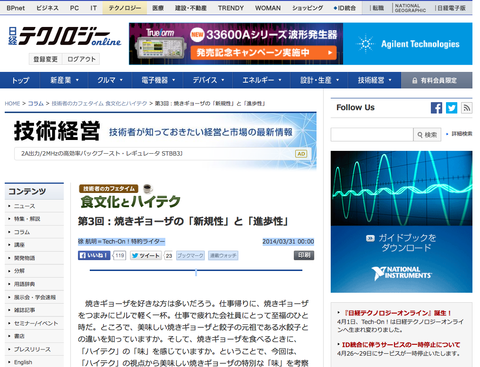The image size is (480, 367).
Task: Open コラム in the contents sidebar
Action: tap(22, 232)
